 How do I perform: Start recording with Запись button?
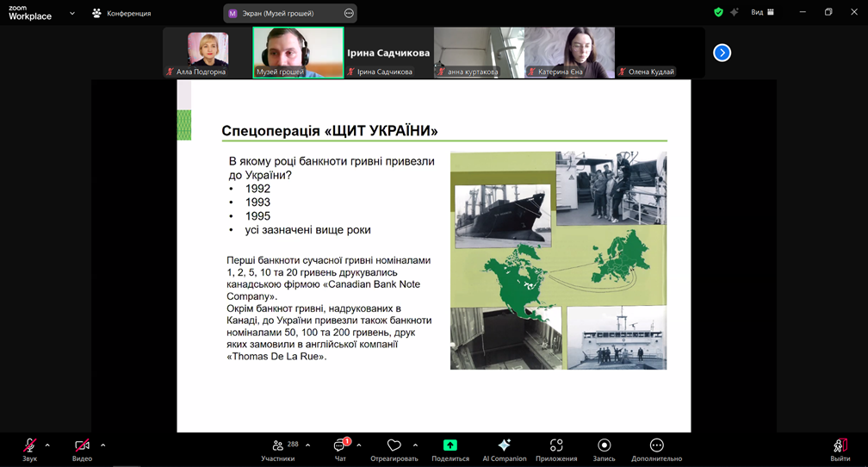coord(604,449)
